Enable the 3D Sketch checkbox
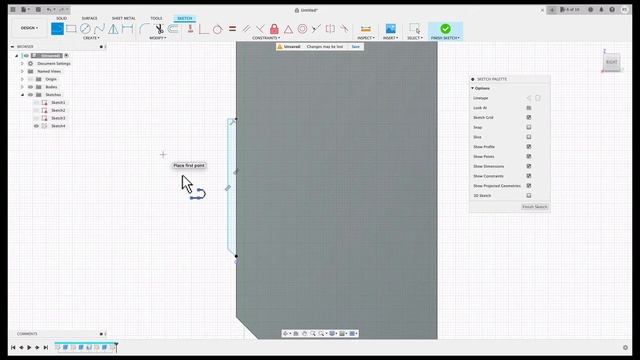The height and width of the screenshot is (360, 640). click(529, 196)
